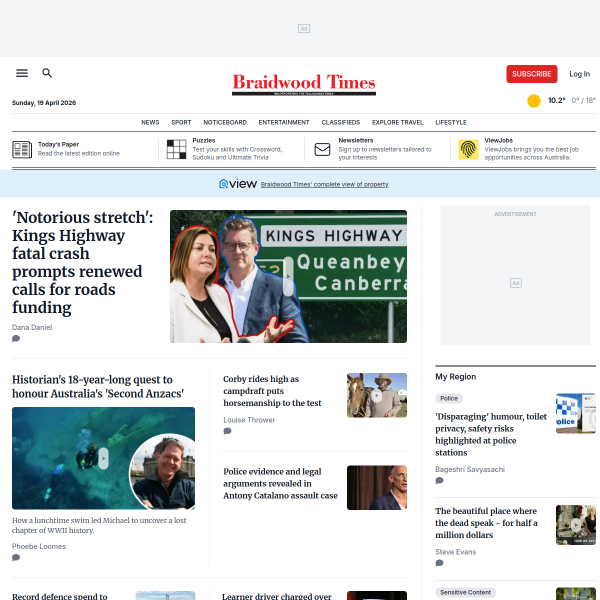This screenshot has height=600, width=600.
Task: Click the SUBSCRIBE button
Action: click(532, 74)
